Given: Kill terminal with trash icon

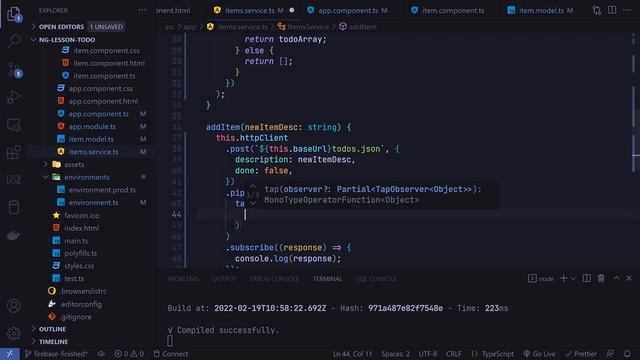Looking at the screenshot, I should tap(601, 278).
